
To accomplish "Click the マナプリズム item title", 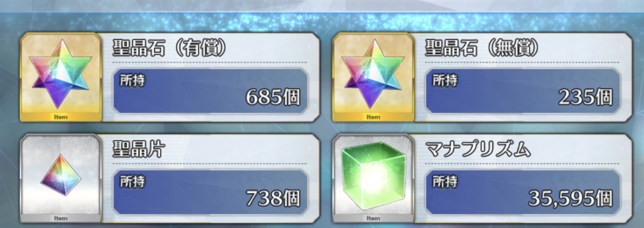I will click(478, 149).
